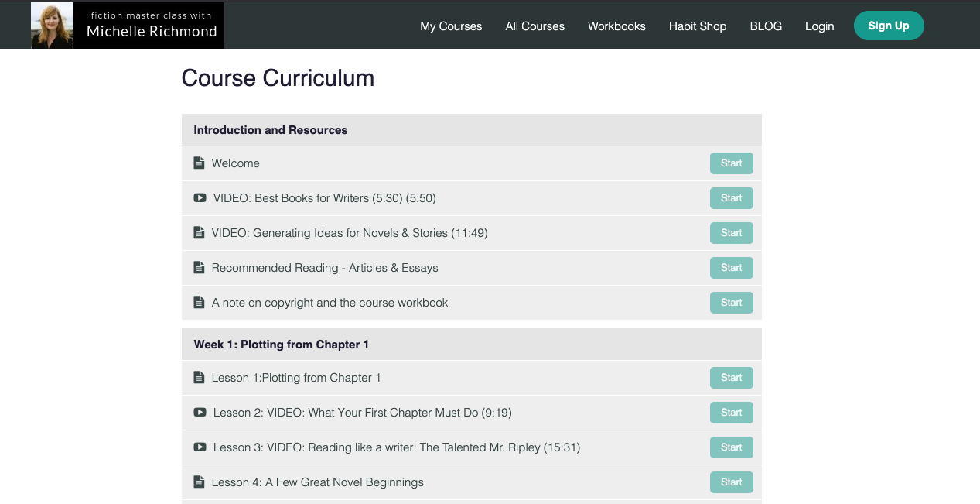Navigate to All Courses
Viewport: 980px width, 504px height.
coord(534,26)
